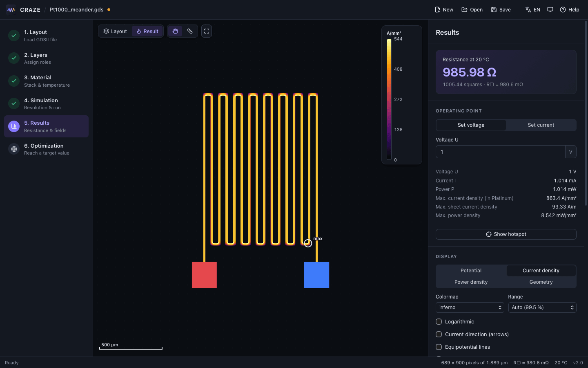Switch operating point to Set current
Screen dimensions: 588x368
pos(541,125)
